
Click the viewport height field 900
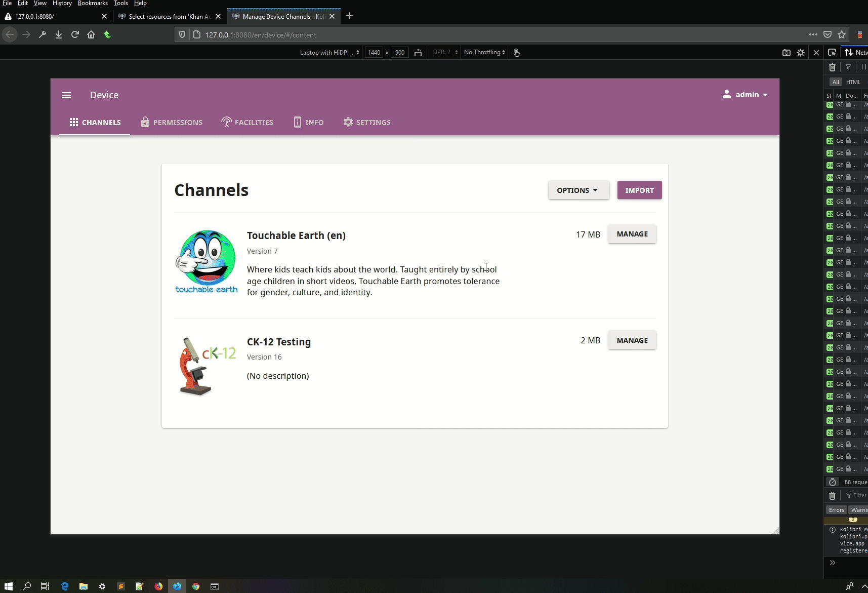point(400,52)
